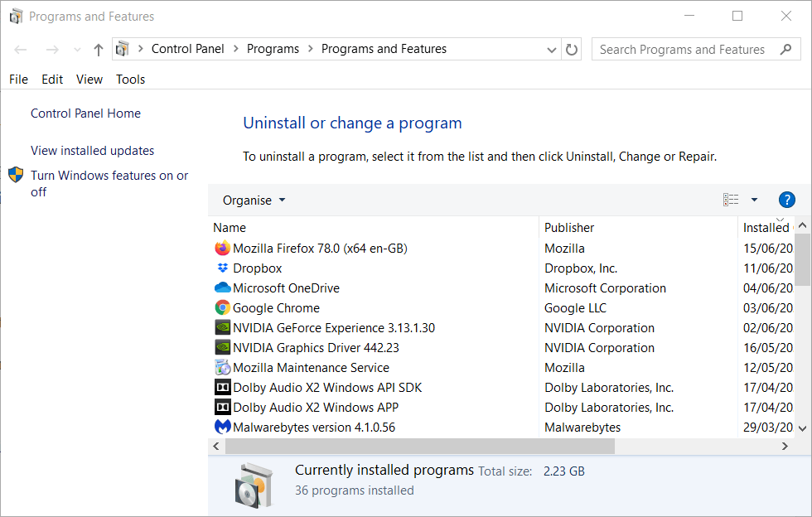
Task: Click the Programs and Features title bar icon
Action: 16,17
